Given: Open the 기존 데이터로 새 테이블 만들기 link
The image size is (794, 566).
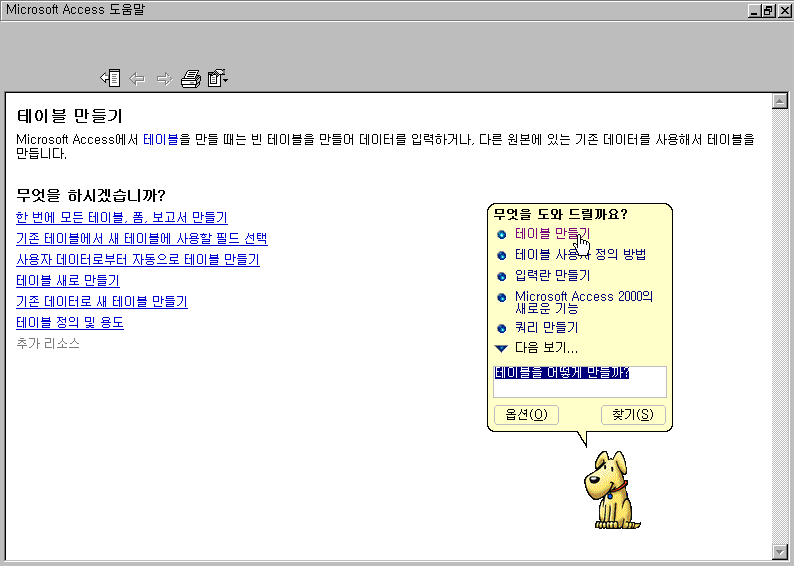Looking at the screenshot, I should click(x=102, y=302).
